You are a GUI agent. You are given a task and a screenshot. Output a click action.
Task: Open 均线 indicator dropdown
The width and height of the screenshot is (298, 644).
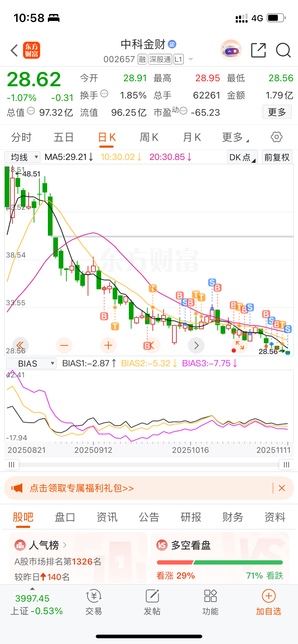(x=22, y=157)
